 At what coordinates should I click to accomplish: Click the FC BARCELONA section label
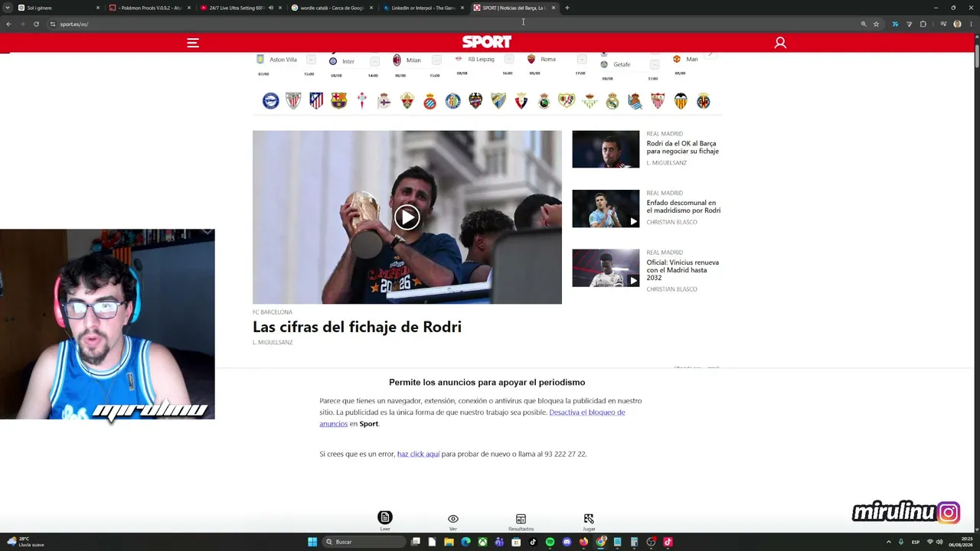point(273,312)
